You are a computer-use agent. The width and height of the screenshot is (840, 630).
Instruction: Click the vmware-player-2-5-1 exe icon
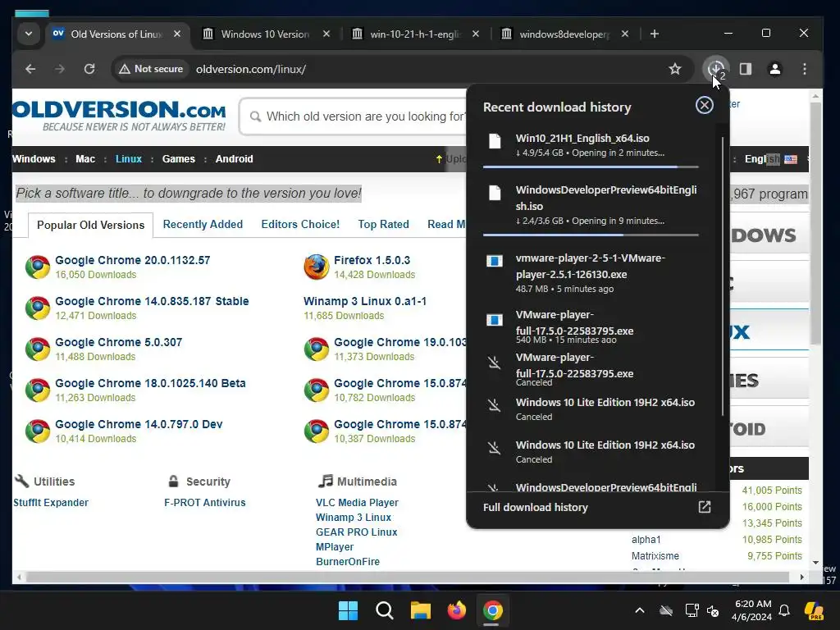click(495, 261)
